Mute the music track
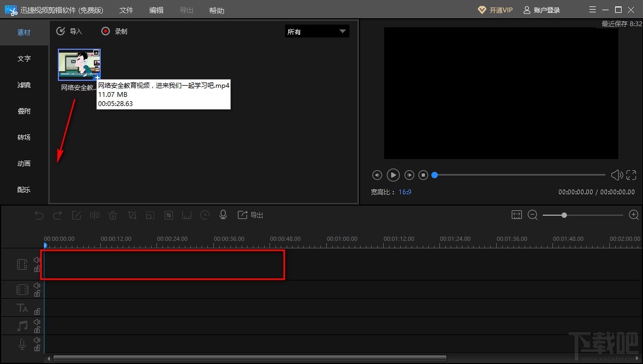 pyautogui.click(x=37, y=322)
